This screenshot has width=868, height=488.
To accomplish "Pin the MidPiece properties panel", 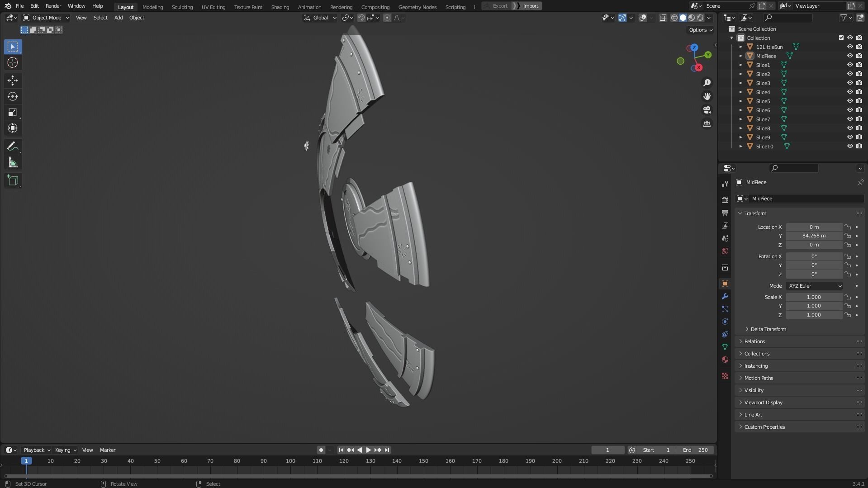I will (860, 182).
